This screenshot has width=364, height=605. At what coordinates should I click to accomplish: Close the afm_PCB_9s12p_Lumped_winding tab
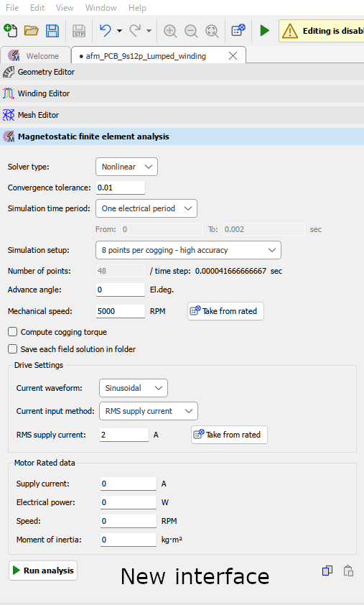233,56
